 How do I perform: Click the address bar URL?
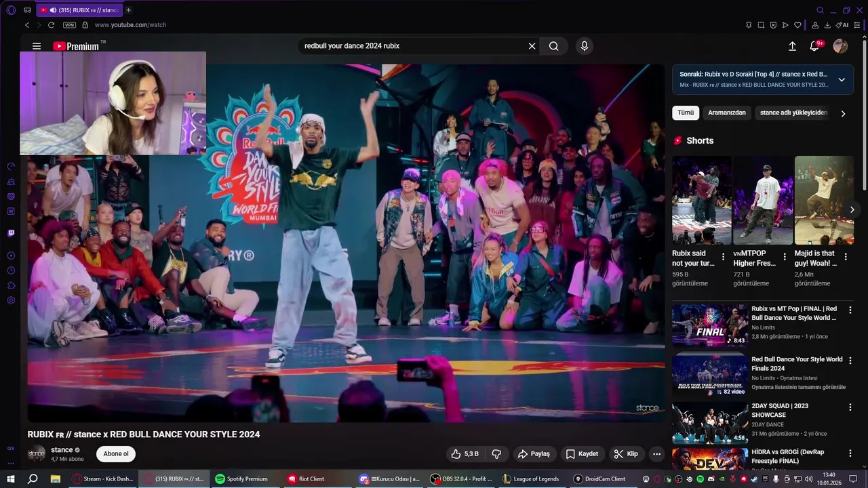[x=130, y=25]
